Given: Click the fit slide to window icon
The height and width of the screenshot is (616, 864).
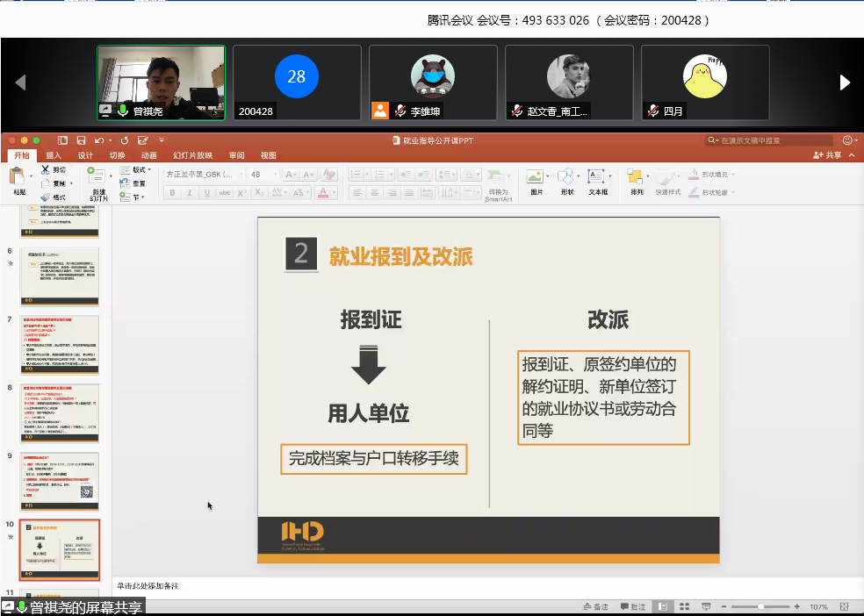Looking at the screenshot, I should (x=844, y=606).
